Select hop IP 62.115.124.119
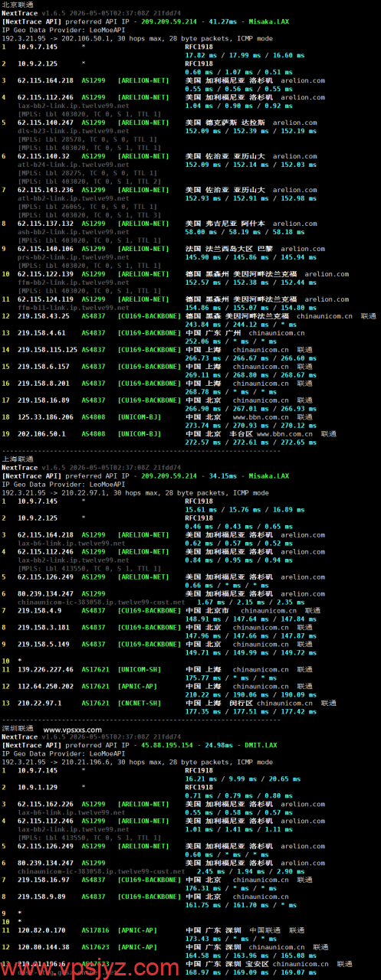The image size is (381, 980). pos(45,299)
